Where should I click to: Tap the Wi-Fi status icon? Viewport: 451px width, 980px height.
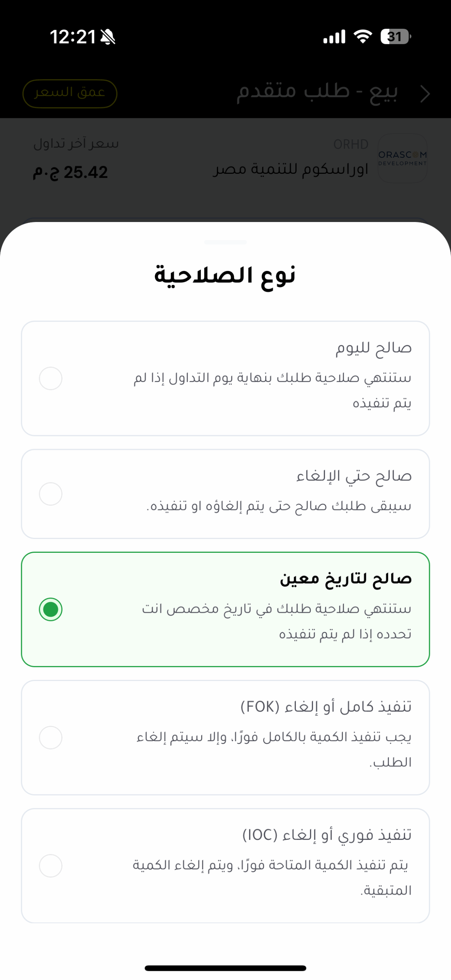362,37
